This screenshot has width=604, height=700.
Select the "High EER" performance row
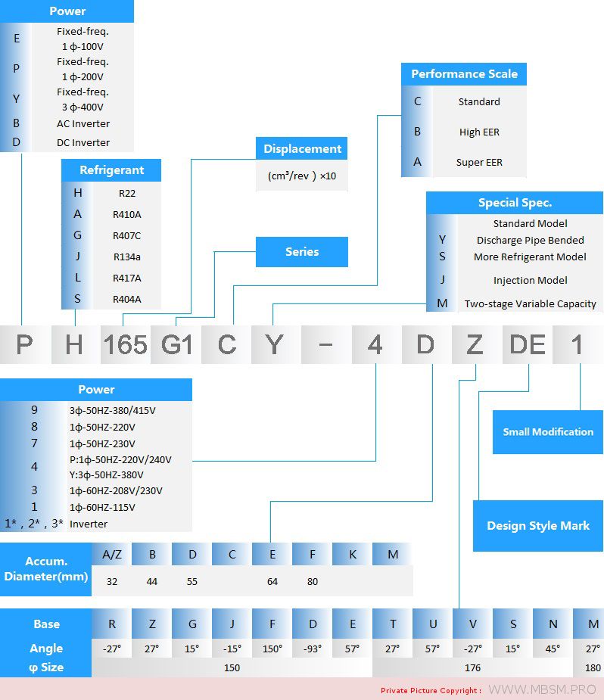click(x=479, y=132)
